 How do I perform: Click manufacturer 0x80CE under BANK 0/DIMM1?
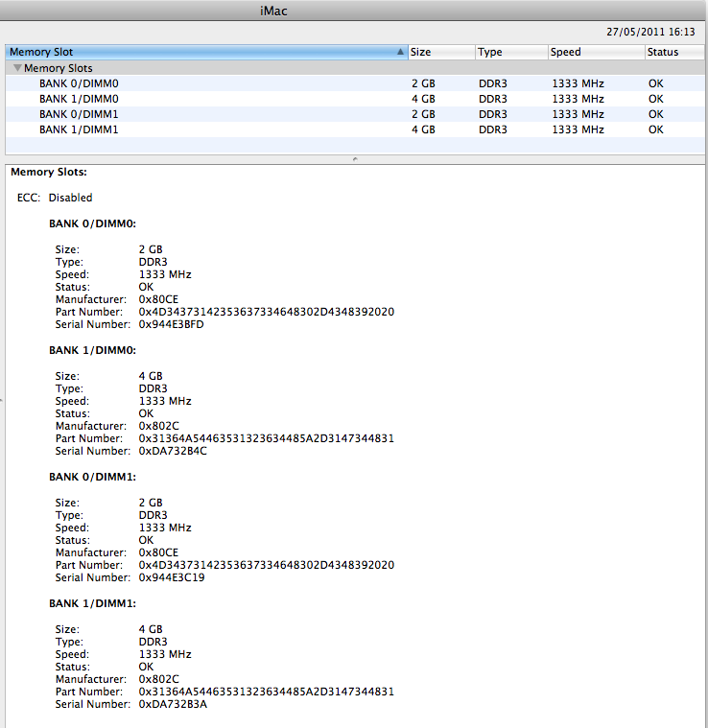[159, 552]
